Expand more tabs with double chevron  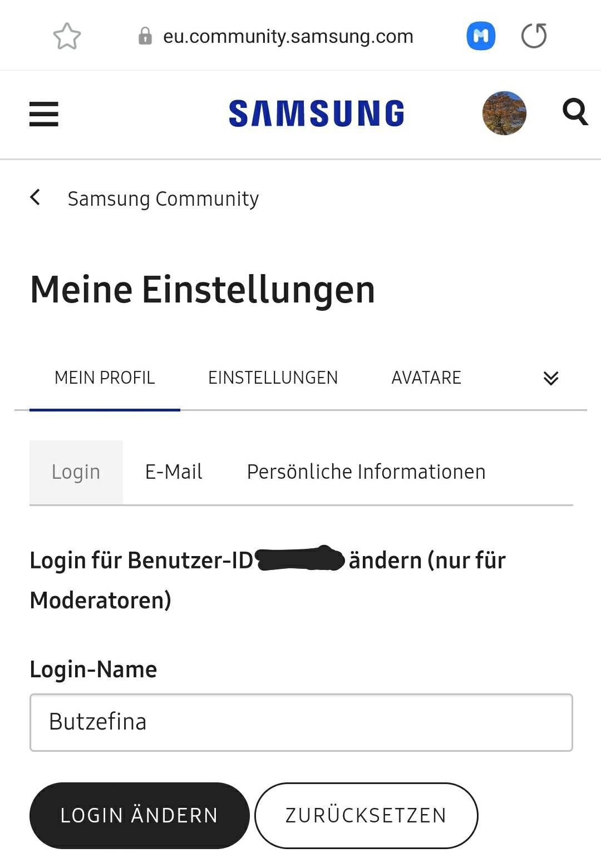pyautogui.click(x=551, y=378)
